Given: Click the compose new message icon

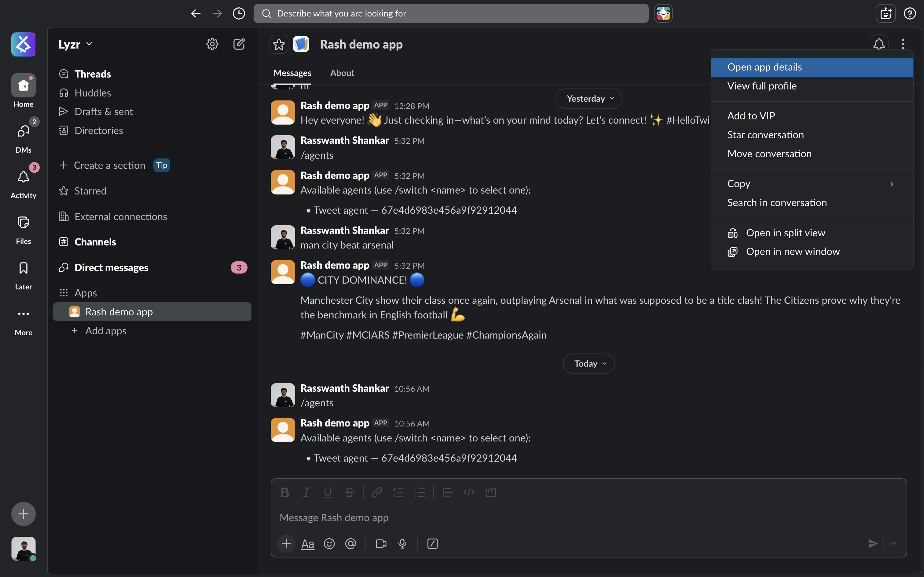Looking at the screenshot, I should (x=239, y=44).
